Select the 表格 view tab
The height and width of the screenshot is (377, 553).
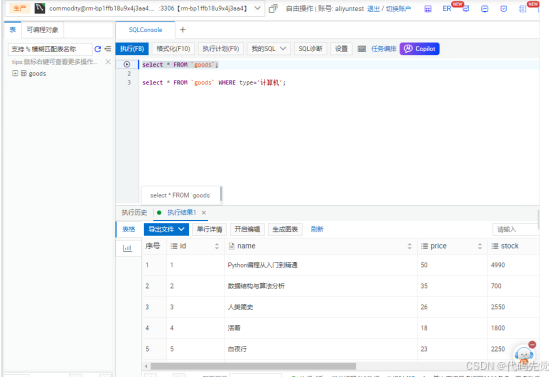pyautogui.click(x=128, y=229)
